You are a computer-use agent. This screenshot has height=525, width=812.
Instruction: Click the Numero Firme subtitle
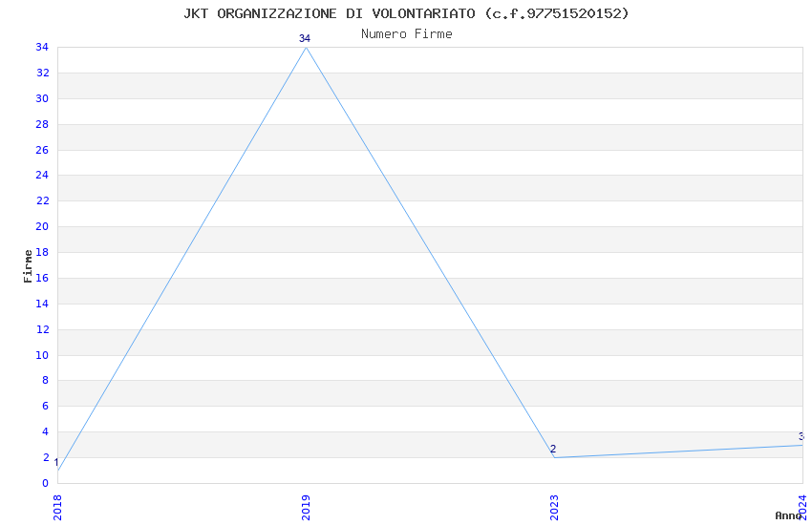pyautogui.click(x=407, y=34)
